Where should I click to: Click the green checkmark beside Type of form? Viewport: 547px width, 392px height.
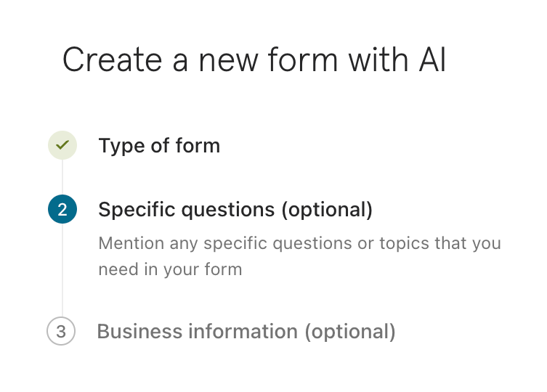click(62, 145)
